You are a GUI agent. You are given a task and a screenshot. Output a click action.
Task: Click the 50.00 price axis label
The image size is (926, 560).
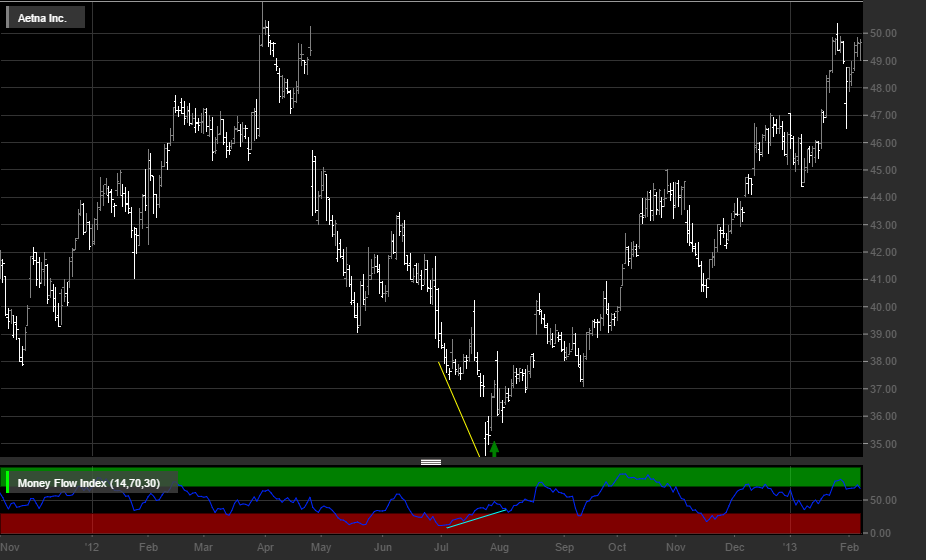(x=883, y=34)
